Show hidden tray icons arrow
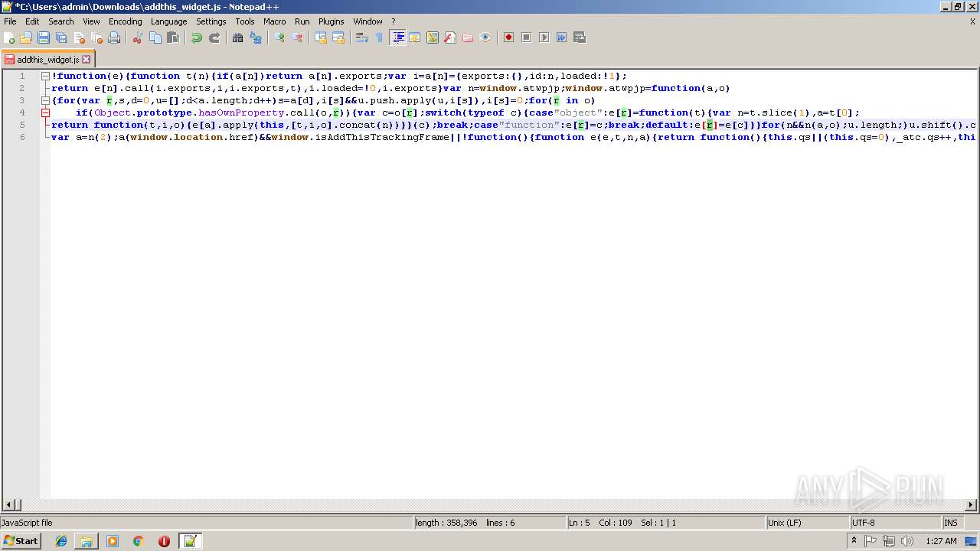This screenshot has width=980, height=551. [854, 541]
